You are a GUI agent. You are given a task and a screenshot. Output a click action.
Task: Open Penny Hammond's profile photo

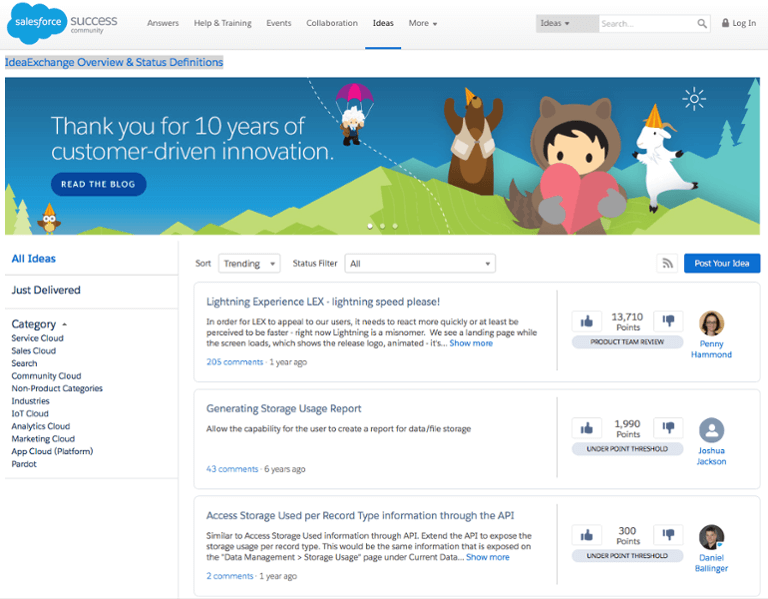(x=711, y=323)
